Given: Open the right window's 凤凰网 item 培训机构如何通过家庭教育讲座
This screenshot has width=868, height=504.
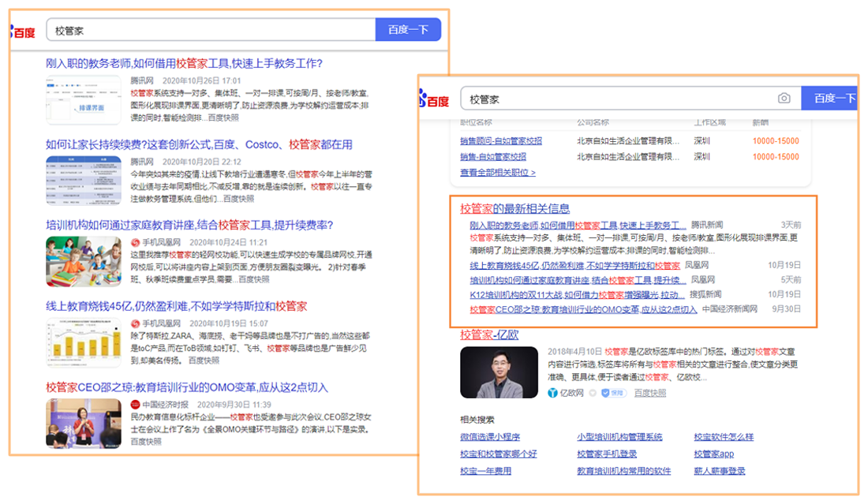Looking at the screenshot, I should (578, 280).
